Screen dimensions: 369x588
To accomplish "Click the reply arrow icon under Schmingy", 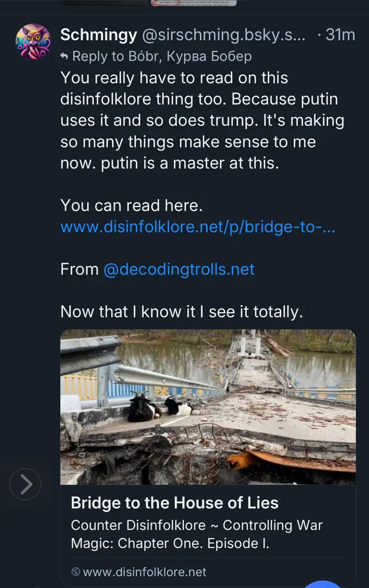I will 64,57.
